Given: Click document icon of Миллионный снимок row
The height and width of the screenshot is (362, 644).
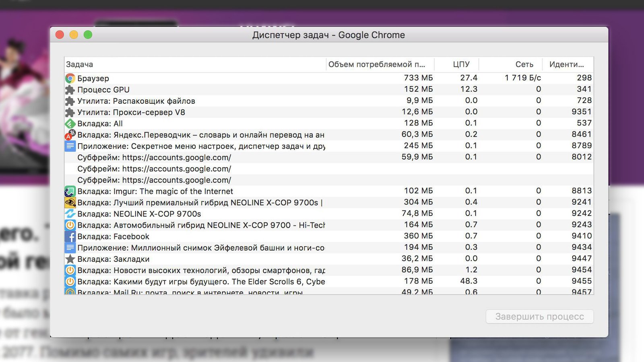Looking at the screenshot, I should pos(70,247).
